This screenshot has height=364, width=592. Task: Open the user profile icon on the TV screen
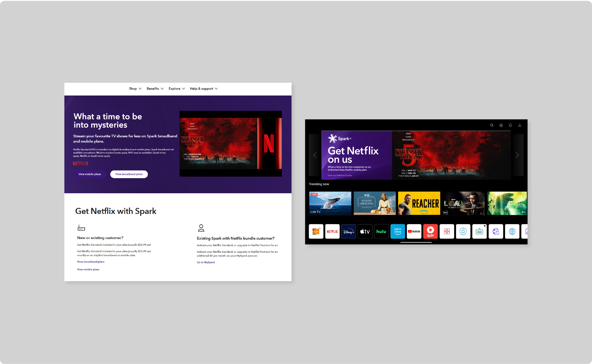[520, 125]
